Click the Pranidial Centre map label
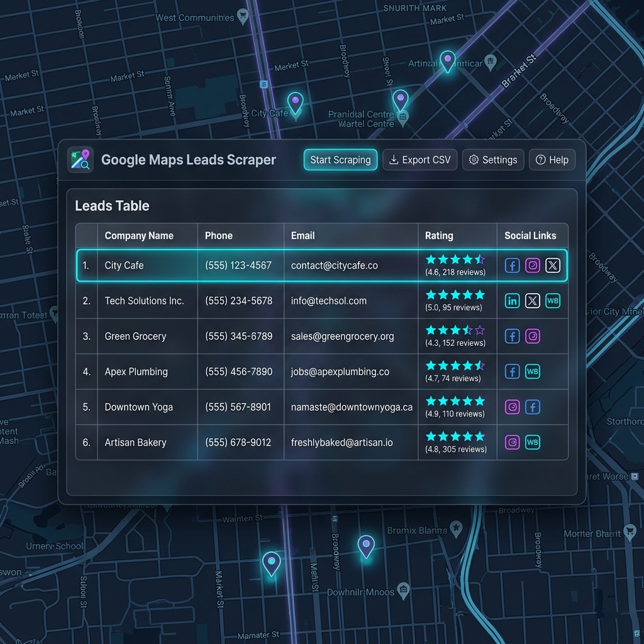This screenshot has width=644, height=644. point(360,114)
